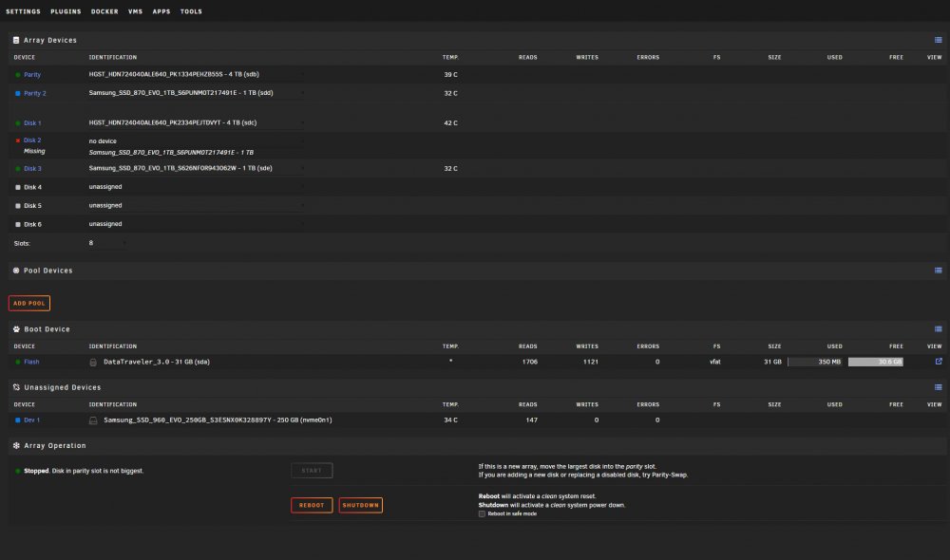
Task: Open the Parity disk selection dropdown
Action: click(x=196, y=74)
